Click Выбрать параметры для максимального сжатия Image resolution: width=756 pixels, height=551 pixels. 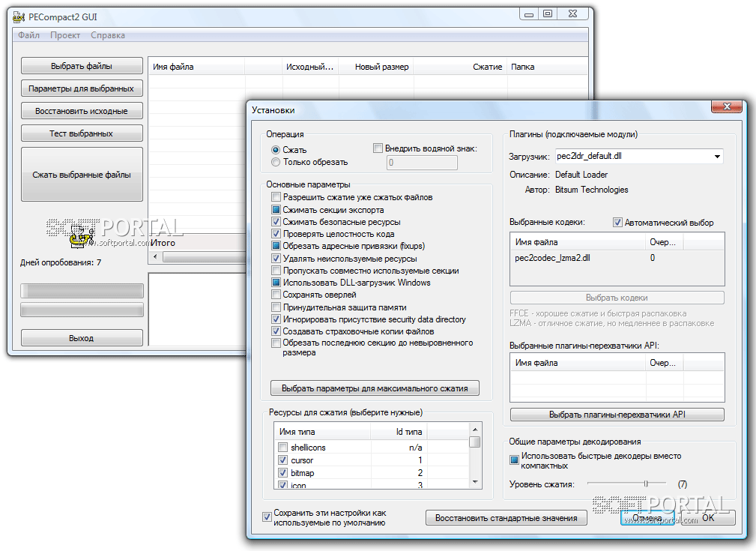point(375,388)
